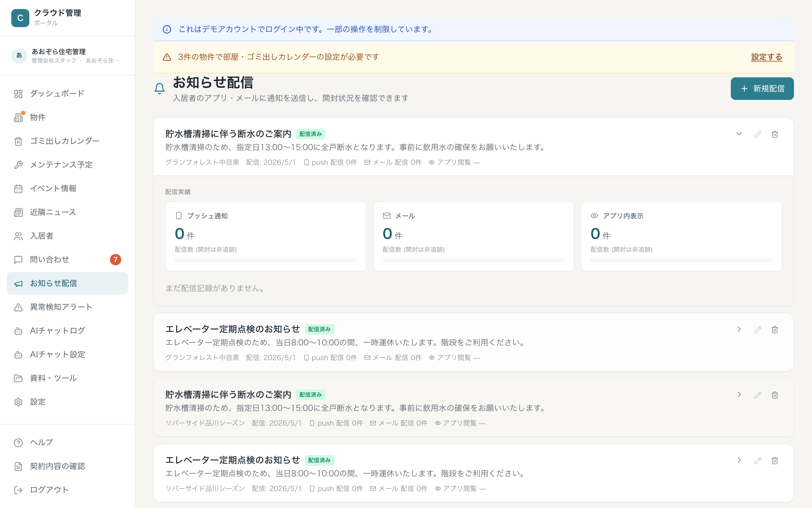Follow the 設定する link in the warning banner
This screenshot has height=508, width=812.
click(766, 57)
